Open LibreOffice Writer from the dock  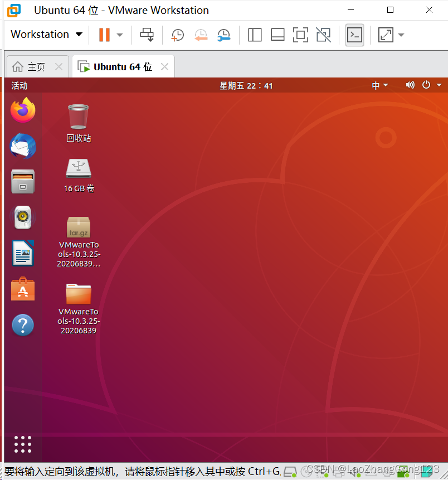pyautogui.click(x=23, y=253)
